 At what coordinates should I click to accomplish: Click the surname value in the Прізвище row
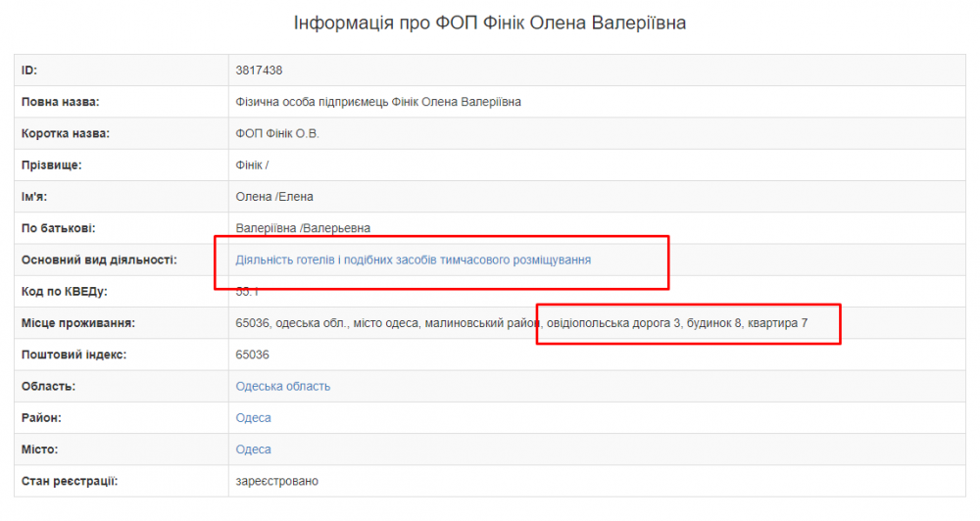click(252, 165)
